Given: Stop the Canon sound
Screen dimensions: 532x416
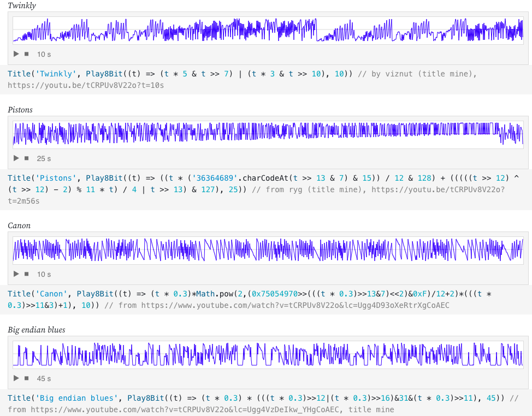Looking at the screenshot, I should (26, 274).
